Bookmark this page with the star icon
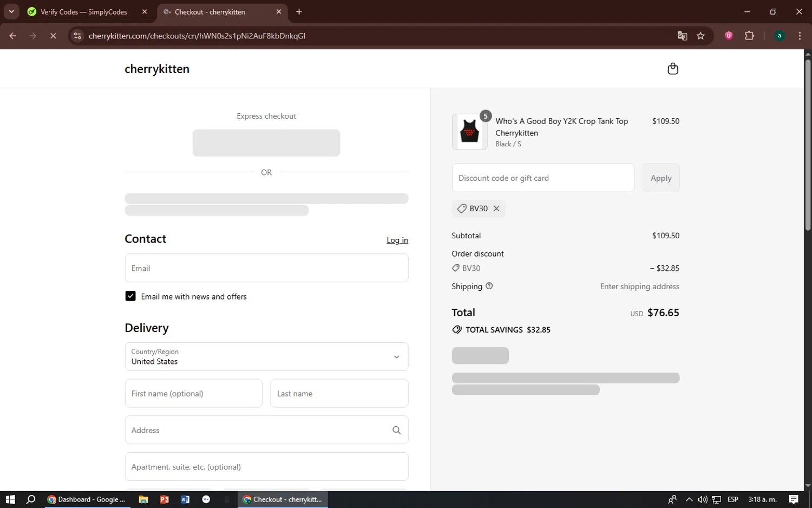The height and width of the screenshot is (508, 812). pyautogui.click(x=701, y=36)
